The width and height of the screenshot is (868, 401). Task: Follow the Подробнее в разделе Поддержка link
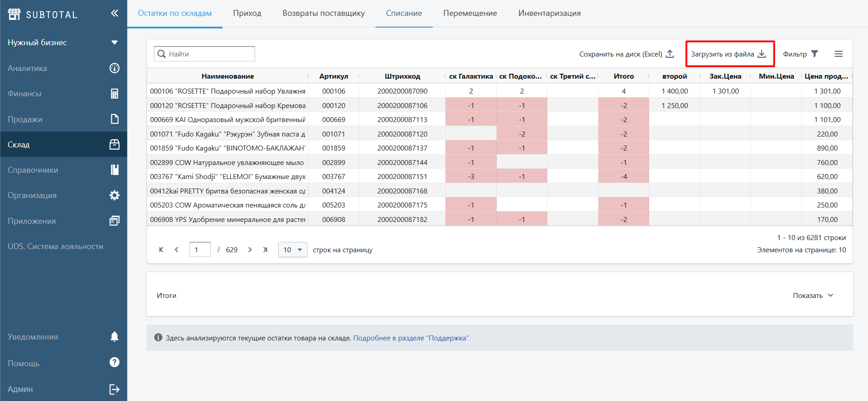tap(411, 338)
